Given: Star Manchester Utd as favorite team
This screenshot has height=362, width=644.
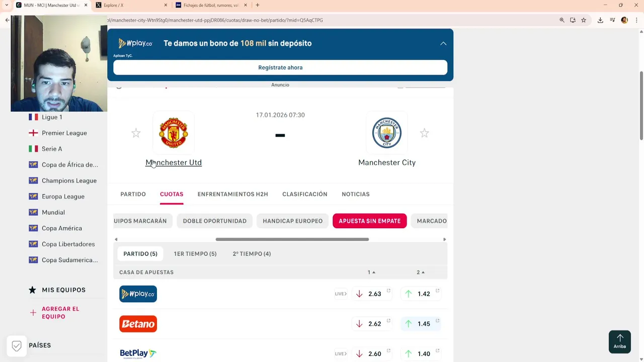Looking at the screenshot, I should [136, 133].
